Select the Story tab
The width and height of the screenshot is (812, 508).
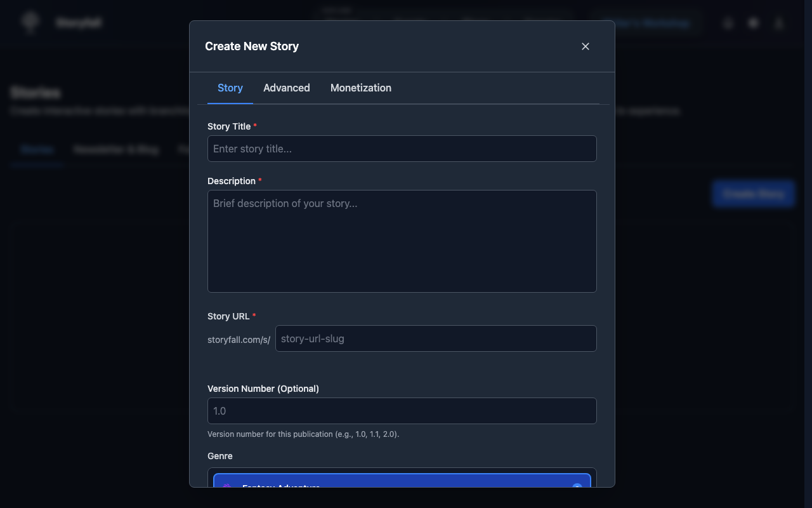(x=230, y=88)
